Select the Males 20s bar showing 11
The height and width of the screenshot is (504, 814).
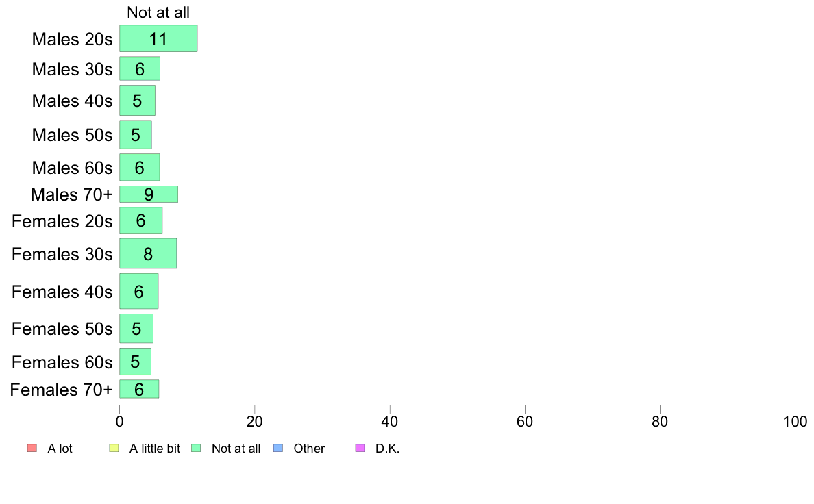(158, 38)
